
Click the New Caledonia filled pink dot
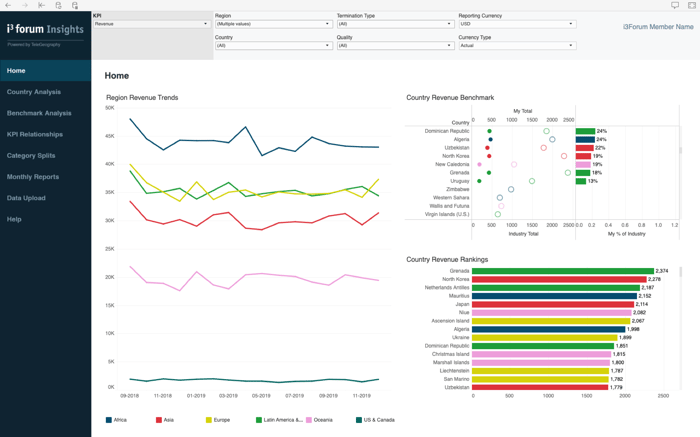[479, 164]
